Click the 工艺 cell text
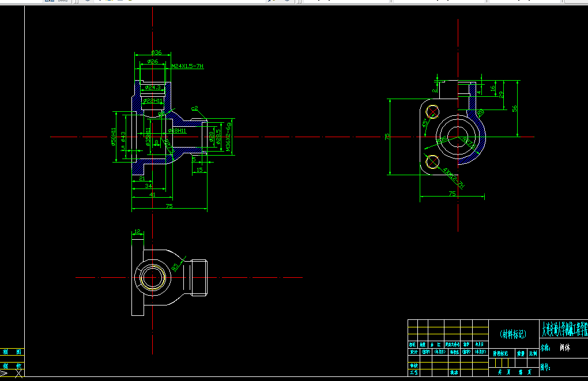Screen dimensions: 588x381 414,372
